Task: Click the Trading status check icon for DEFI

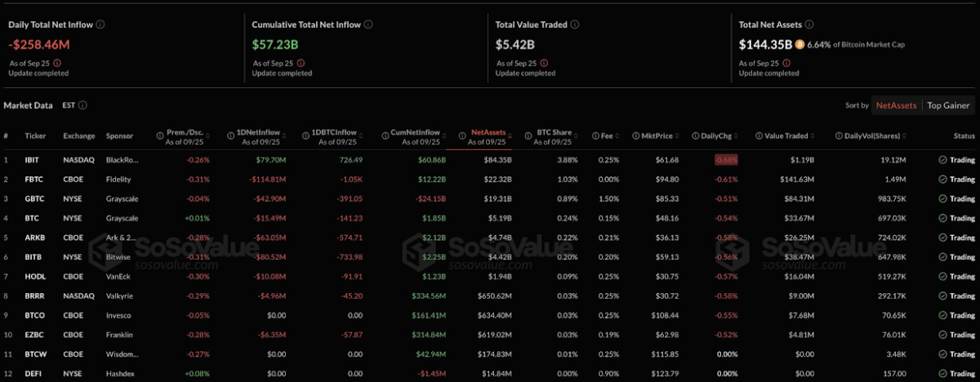Action: pos(943,374)
